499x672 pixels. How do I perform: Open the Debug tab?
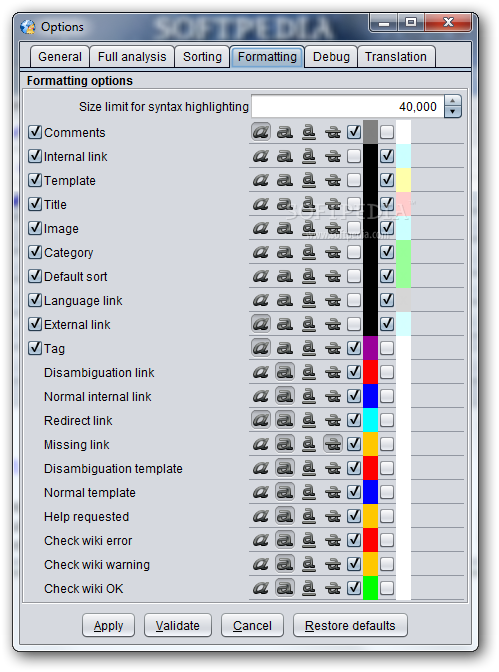tap(331, 57)
